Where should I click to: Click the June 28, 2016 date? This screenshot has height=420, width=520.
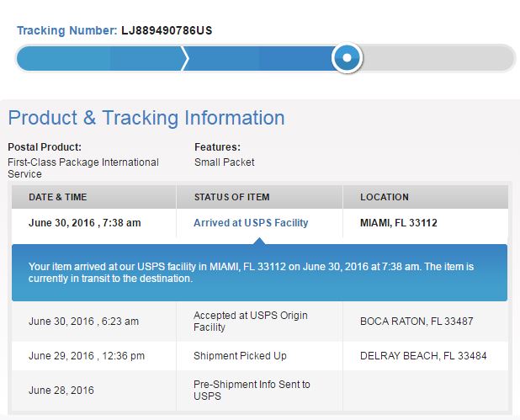(x=61, y=391)
